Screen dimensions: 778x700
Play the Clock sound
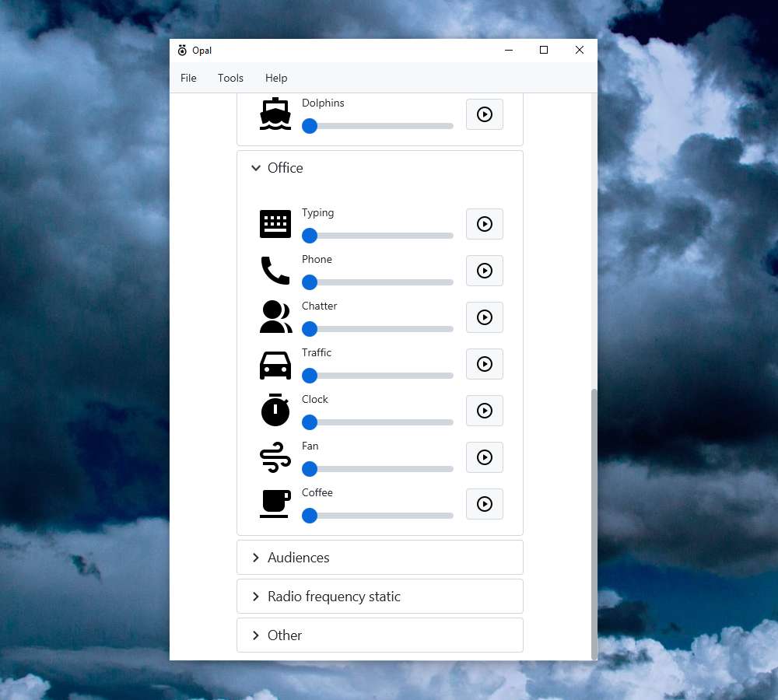484,411
